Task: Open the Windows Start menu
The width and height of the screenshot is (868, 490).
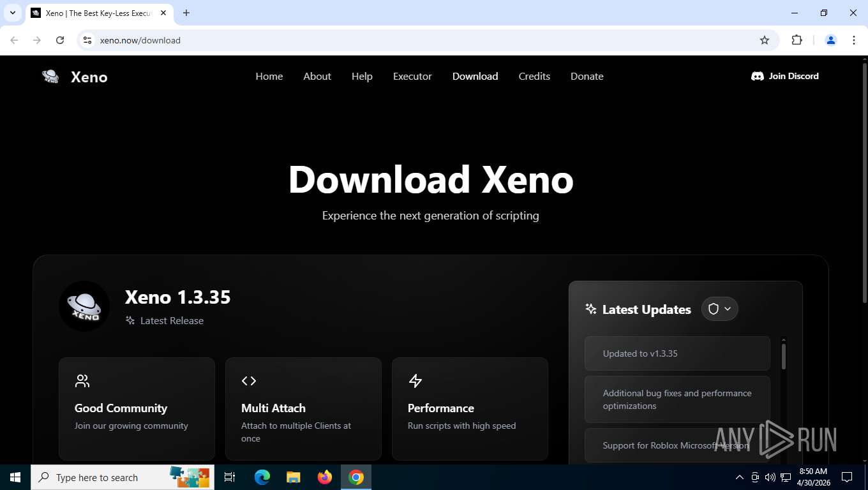Action: tap(15, 477)
